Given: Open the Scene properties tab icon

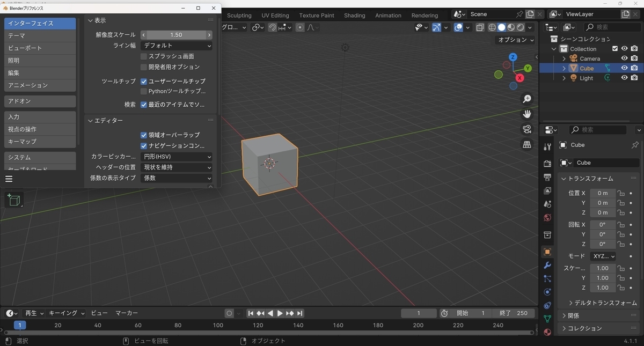Looking at the screenshot, I should (x=547, y=204).
